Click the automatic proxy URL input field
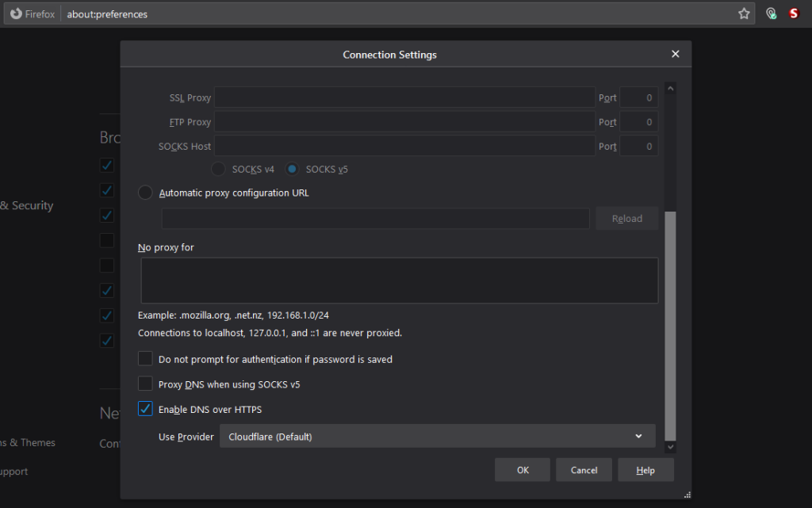The width and height of the screenshot is (812, 508). pos(375,219)
